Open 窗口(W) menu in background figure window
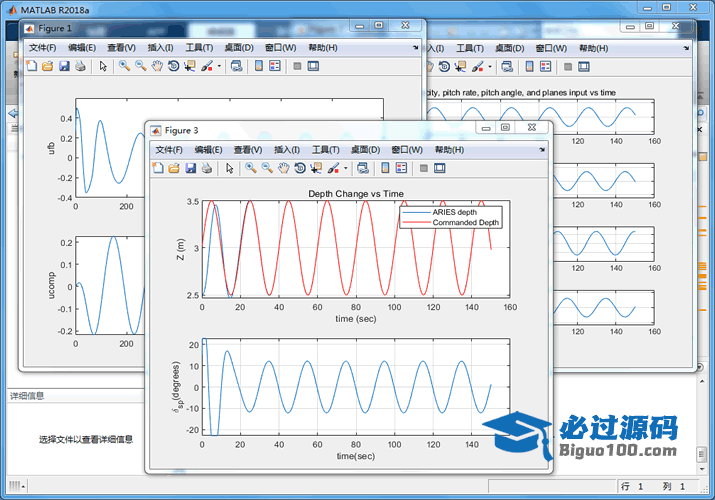 pos(551,48)
